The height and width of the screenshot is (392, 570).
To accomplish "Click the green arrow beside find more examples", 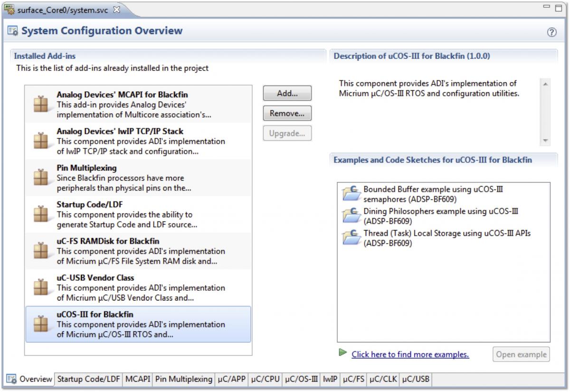I will tap(342, 354).
